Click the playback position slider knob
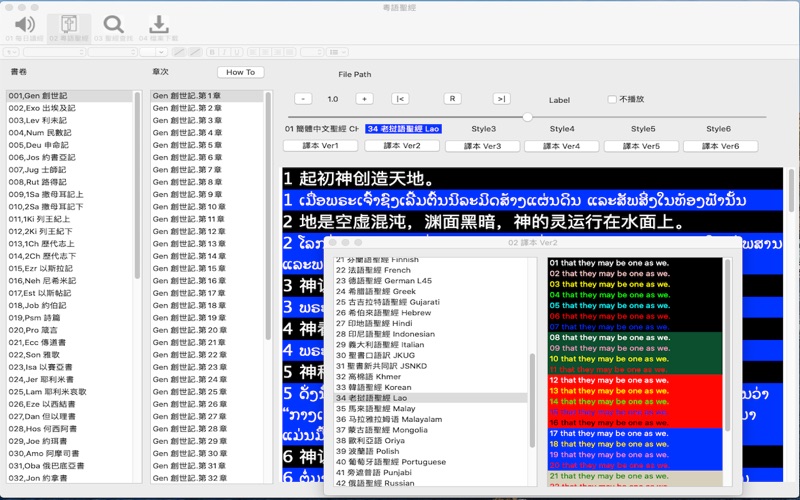 pos(528,117)
